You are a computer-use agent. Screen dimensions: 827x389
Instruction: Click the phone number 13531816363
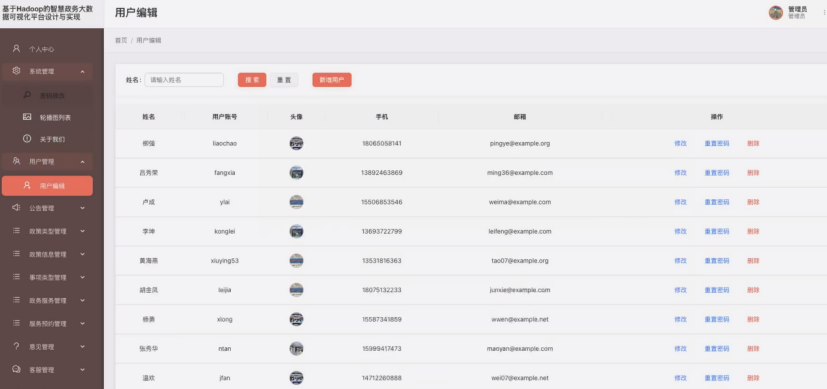pos(382,261)
